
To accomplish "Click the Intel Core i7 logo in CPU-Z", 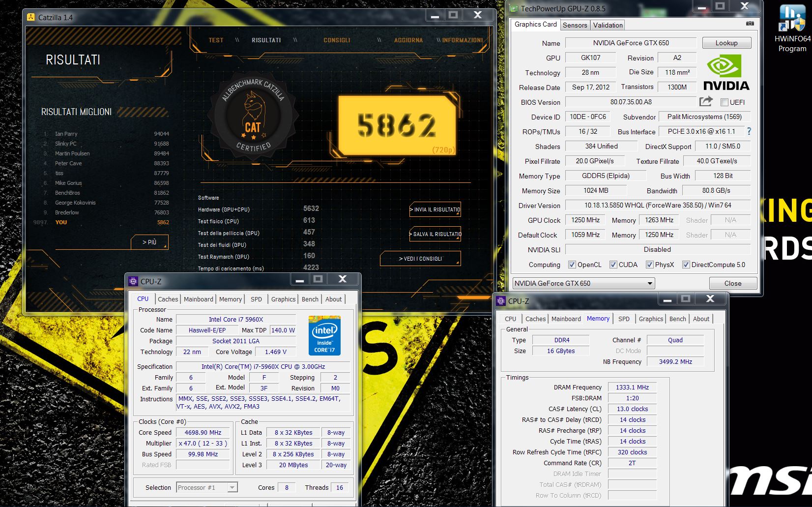I will click(324, 335).
